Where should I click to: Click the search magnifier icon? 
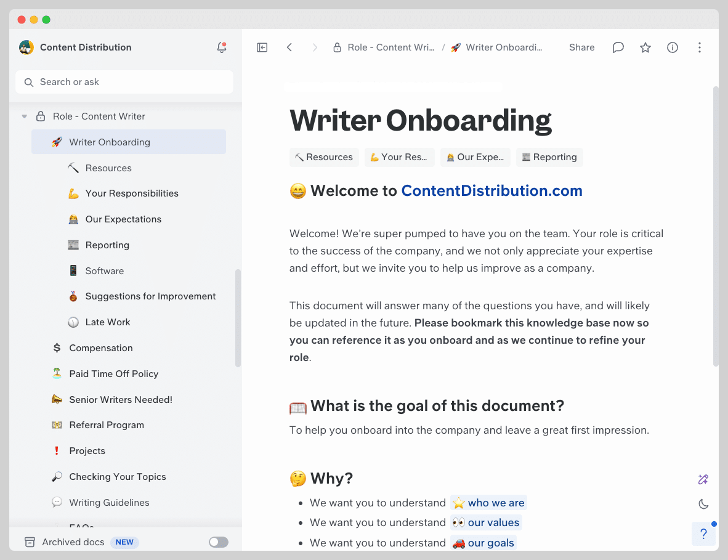coord(29,82)
